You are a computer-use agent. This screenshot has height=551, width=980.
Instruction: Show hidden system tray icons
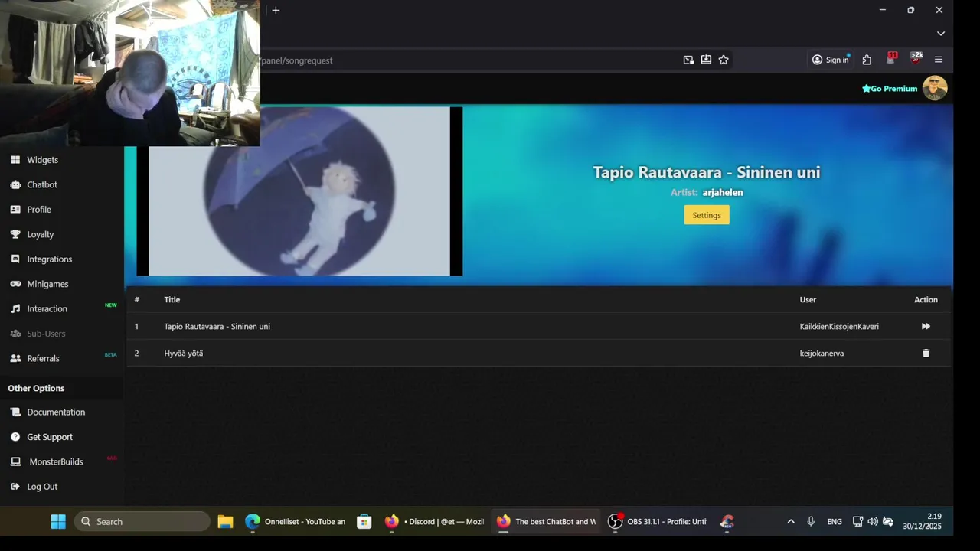pos(791,521)
